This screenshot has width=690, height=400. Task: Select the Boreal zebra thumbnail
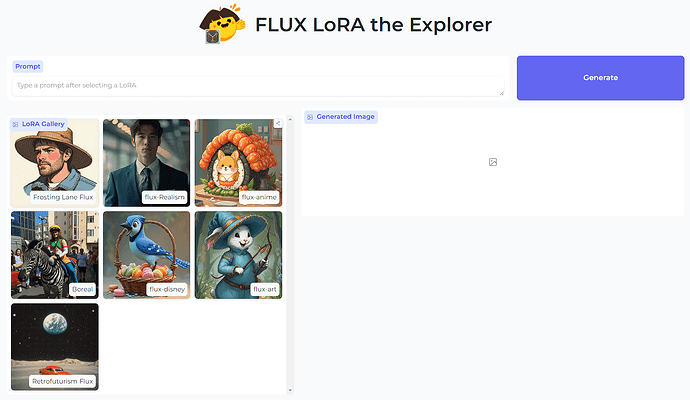(x=55, y=255)
